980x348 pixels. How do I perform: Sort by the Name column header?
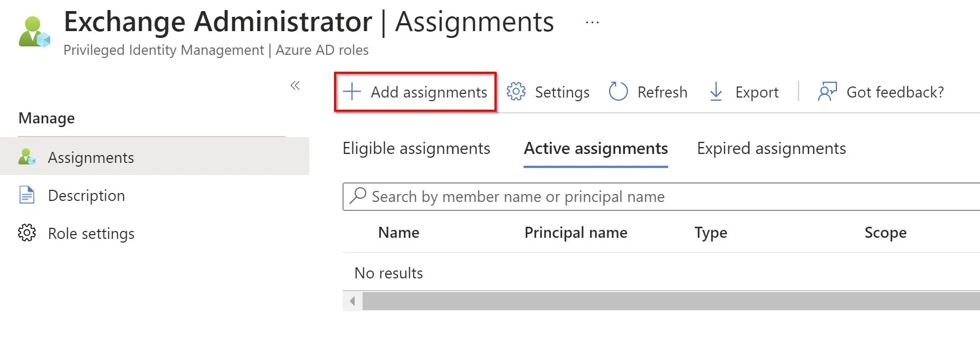point(398,233)
